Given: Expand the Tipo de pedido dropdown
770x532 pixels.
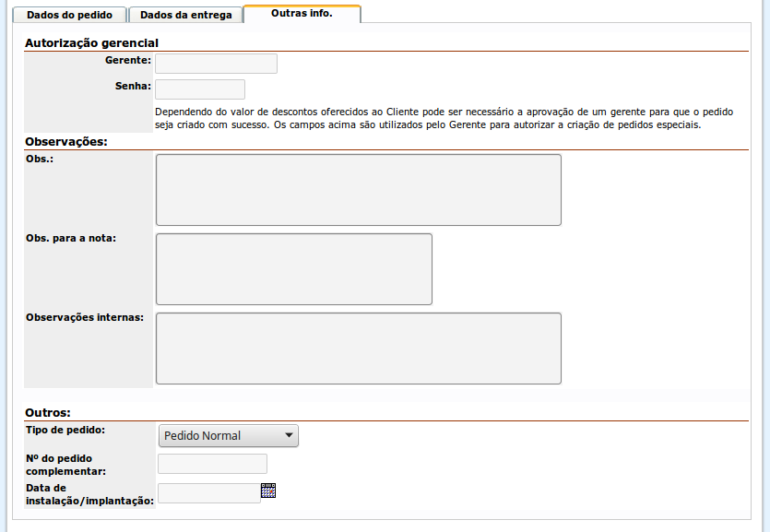Looking at the screenshot, I should click(x=229, y=435).
